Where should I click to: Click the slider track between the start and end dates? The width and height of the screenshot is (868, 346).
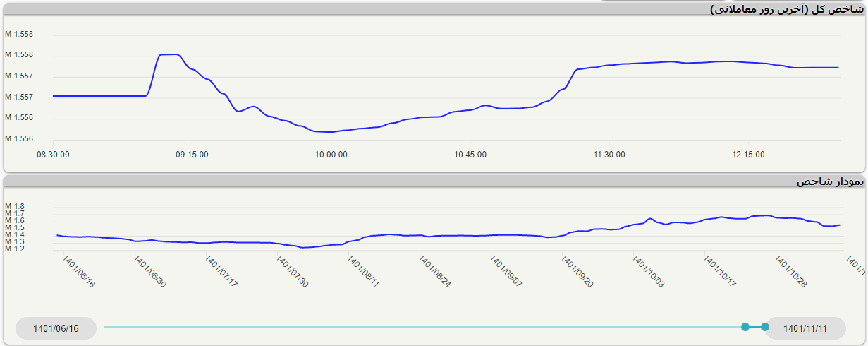[423, 327]
